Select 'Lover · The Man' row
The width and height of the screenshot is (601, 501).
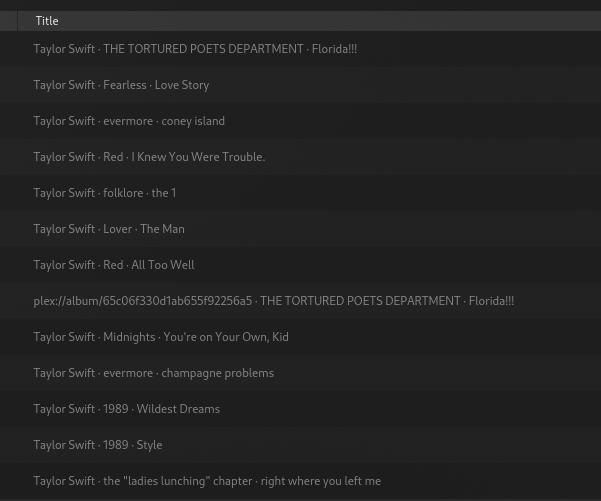coord(300,229)
